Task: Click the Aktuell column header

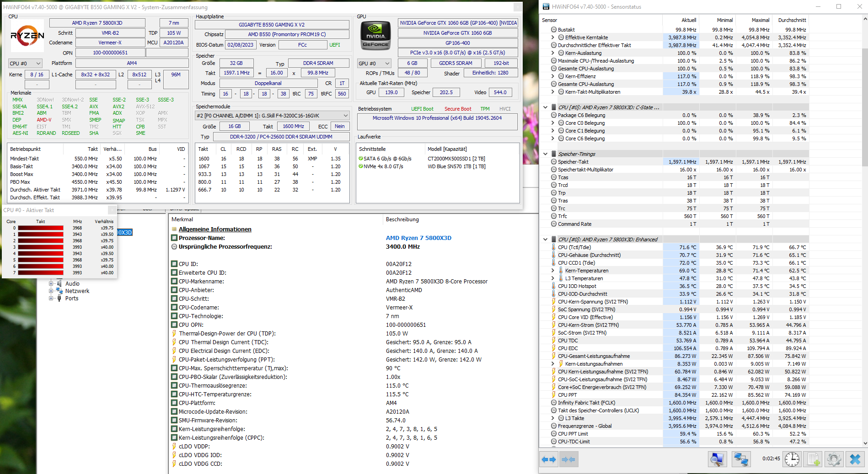Action: [x=680, y=20]
